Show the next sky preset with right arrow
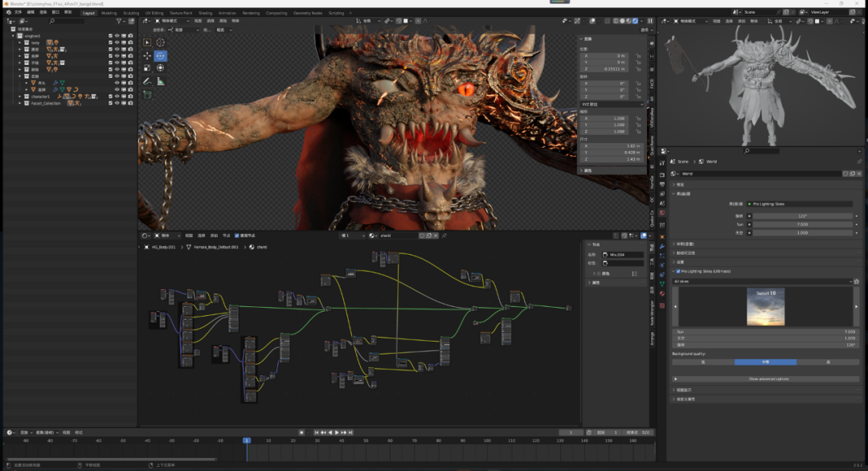The height and width of the screenshot is (471, 868). (856, 307)
